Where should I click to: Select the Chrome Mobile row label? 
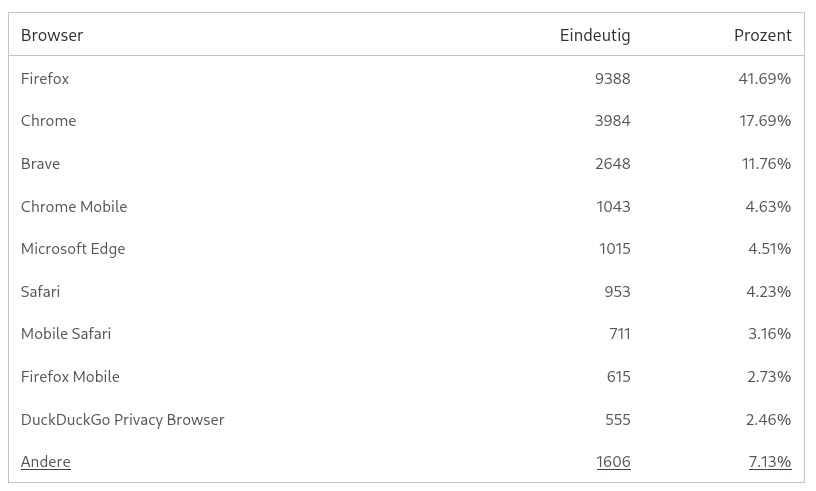point(74,207)
